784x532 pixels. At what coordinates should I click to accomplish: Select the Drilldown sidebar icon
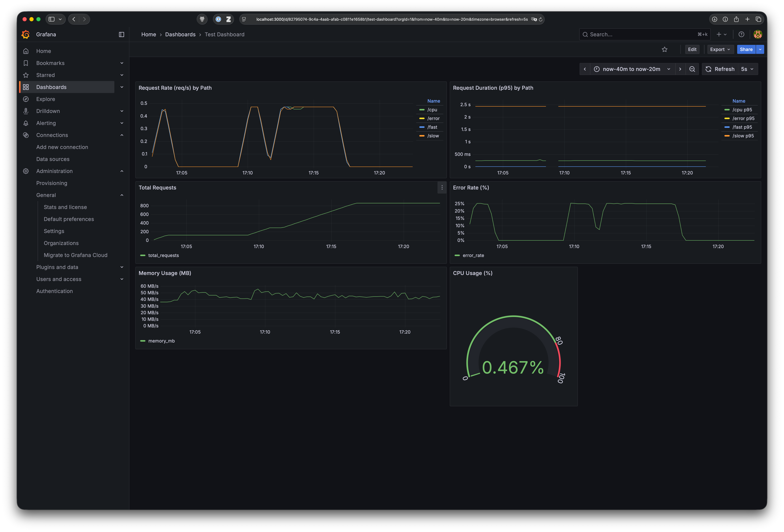[26, 111]
